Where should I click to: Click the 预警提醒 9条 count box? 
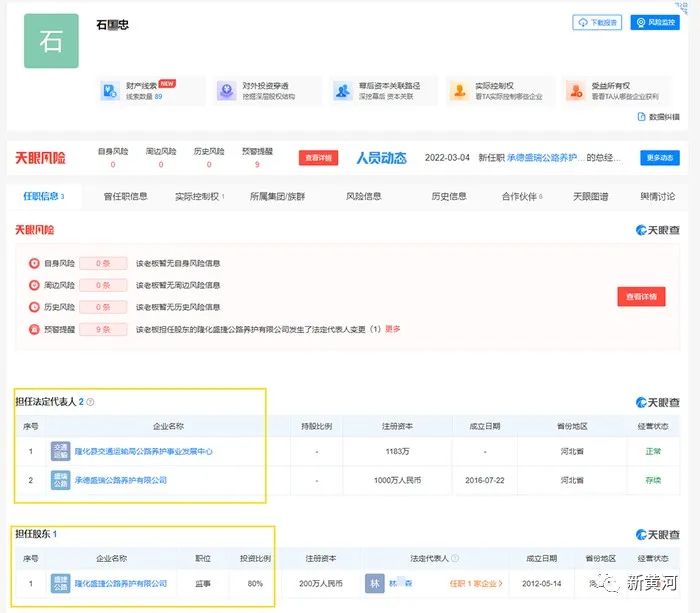[103, 329]
